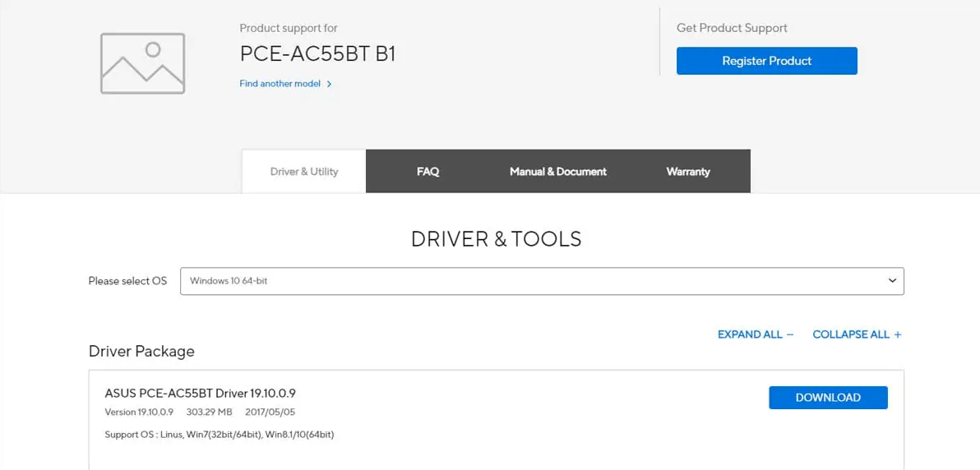
Task: Collapse all sections using COLLAPSE ALL
Action: pos(851,334)
